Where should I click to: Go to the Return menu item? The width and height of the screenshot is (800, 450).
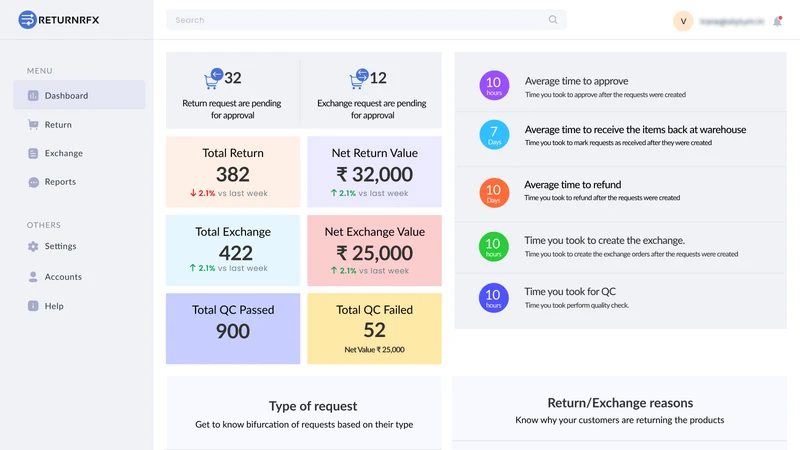coord(58,124)
